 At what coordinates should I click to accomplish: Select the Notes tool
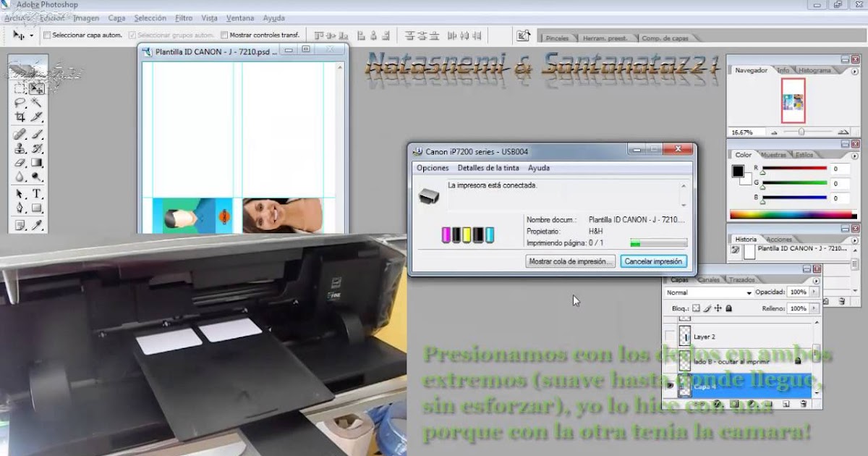point(20,225)
